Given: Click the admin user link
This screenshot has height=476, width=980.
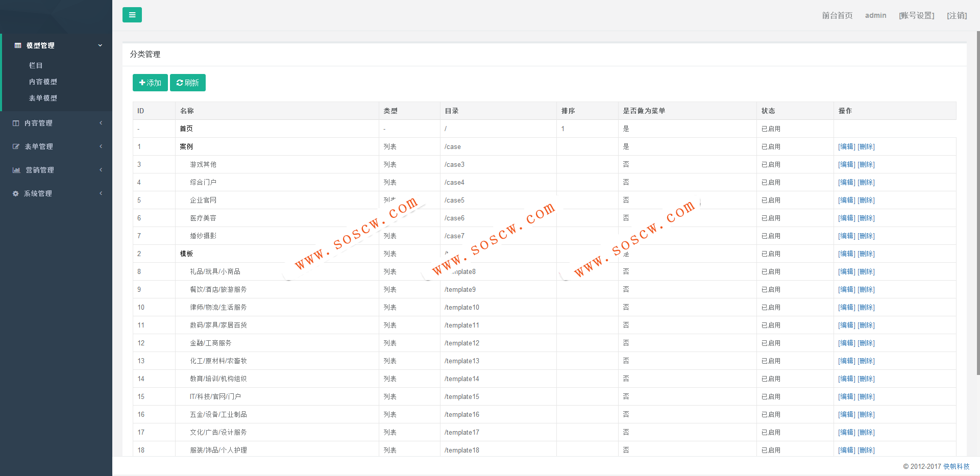Looking at the screenshot, I should point(875,15).
